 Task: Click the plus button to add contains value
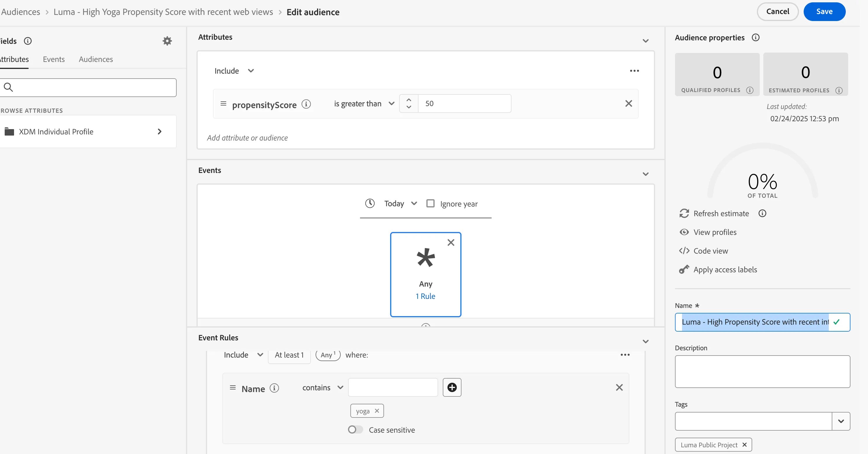point(452,388)
